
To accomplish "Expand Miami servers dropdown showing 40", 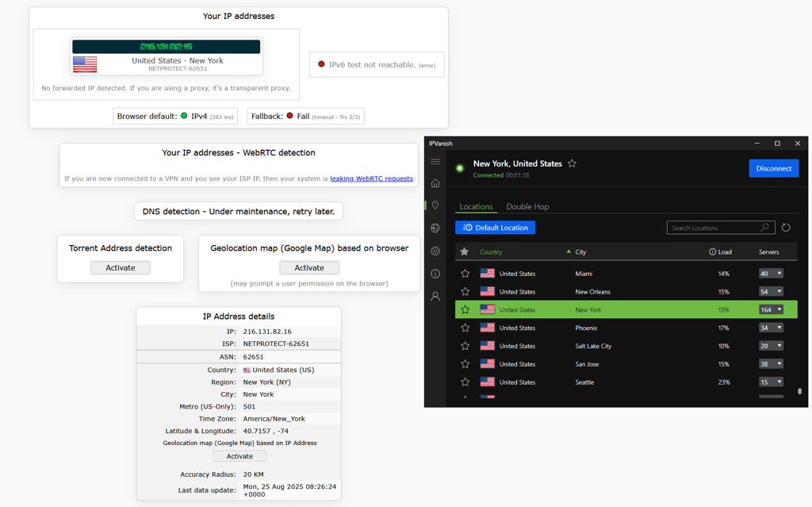I will tap(771, 273).
